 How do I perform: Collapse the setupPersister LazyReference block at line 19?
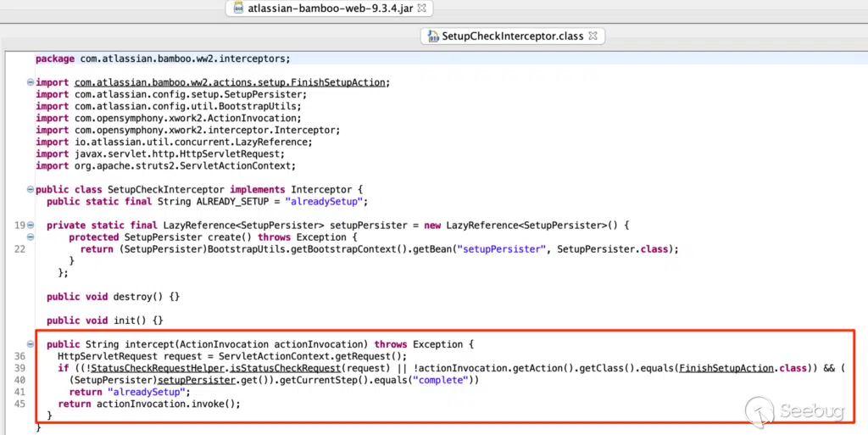[x=31, y=226]
